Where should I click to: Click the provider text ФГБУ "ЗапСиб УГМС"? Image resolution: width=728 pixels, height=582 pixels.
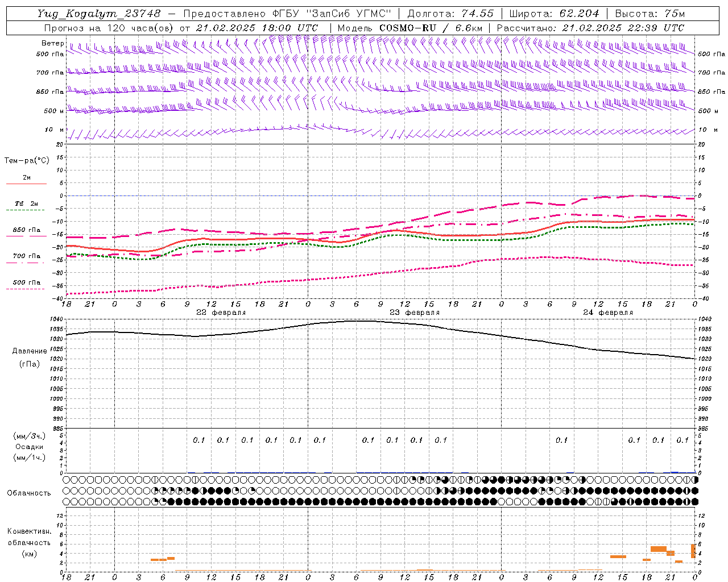tap(332, 13)
